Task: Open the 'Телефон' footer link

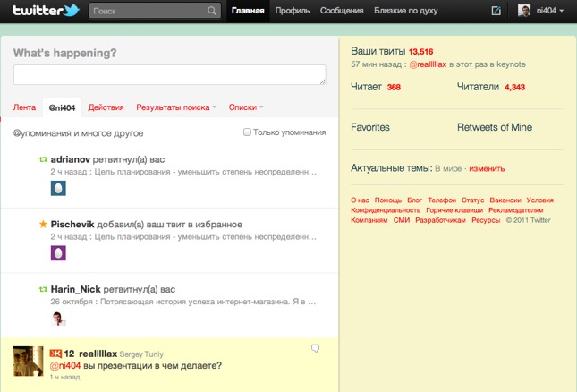Action: [442, 200]
